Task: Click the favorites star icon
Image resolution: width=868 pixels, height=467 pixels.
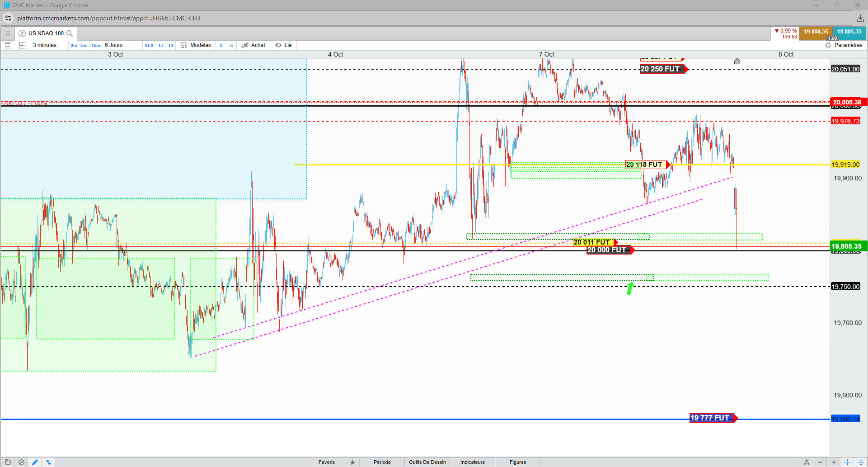Action: (x=352, y=462)
